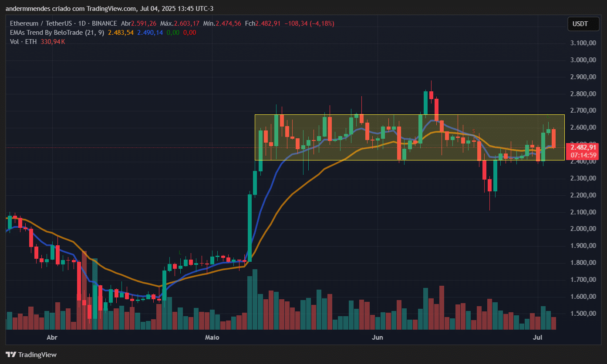The image size is (607, 364).
Task: Click the Abr 2.591,26 opening price value
Action: tap(145, 23)
